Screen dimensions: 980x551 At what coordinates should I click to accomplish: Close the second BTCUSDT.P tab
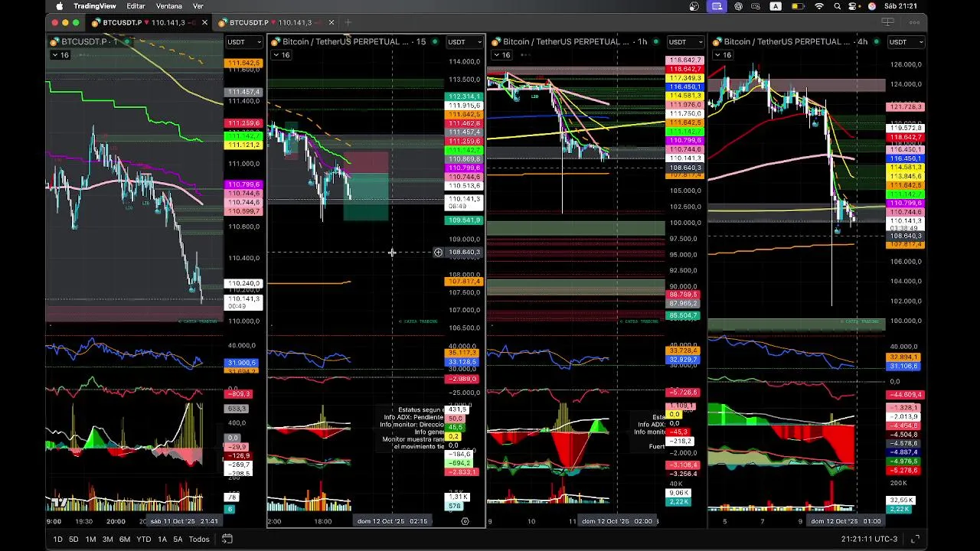[x=330, y=23]
